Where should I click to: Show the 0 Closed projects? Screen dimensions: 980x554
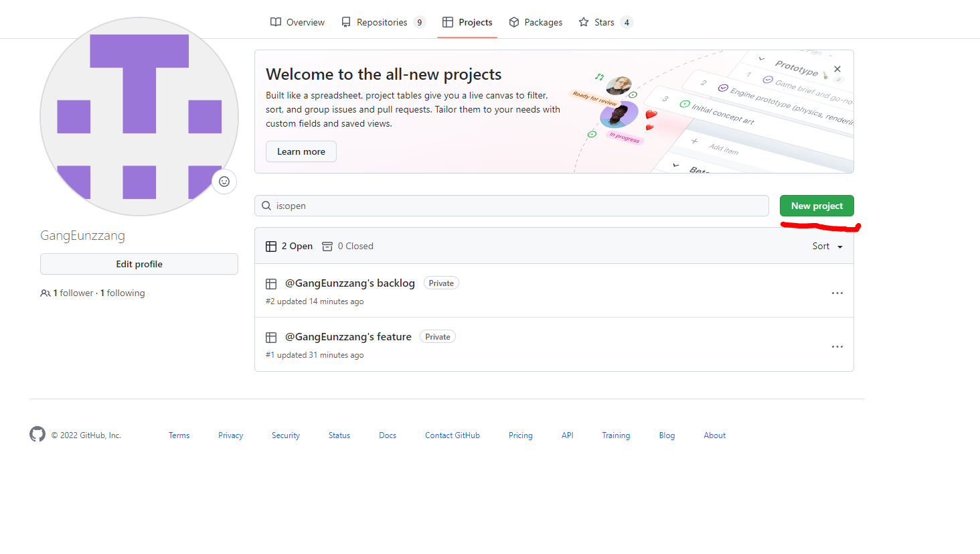coord(347,246)
